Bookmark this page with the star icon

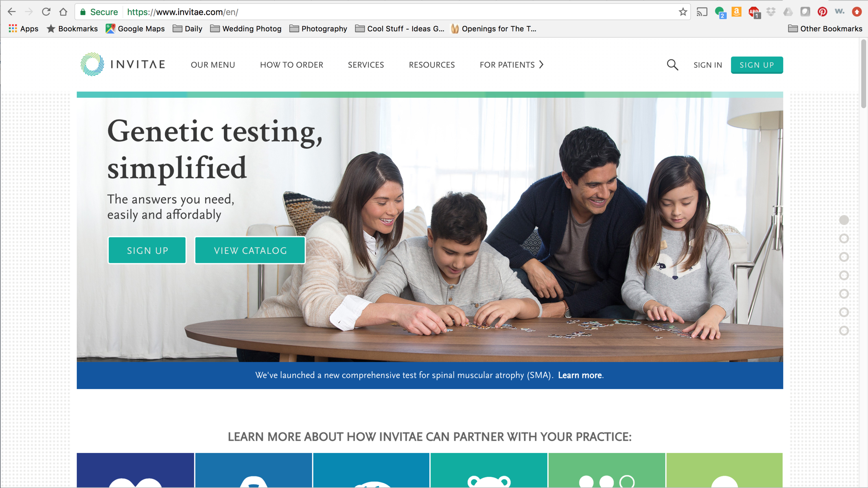coord(683,12)
